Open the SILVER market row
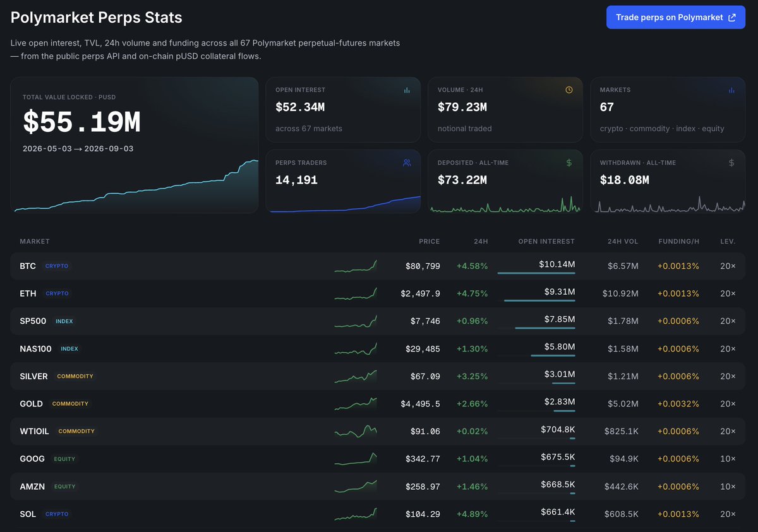 pos(378,376)
